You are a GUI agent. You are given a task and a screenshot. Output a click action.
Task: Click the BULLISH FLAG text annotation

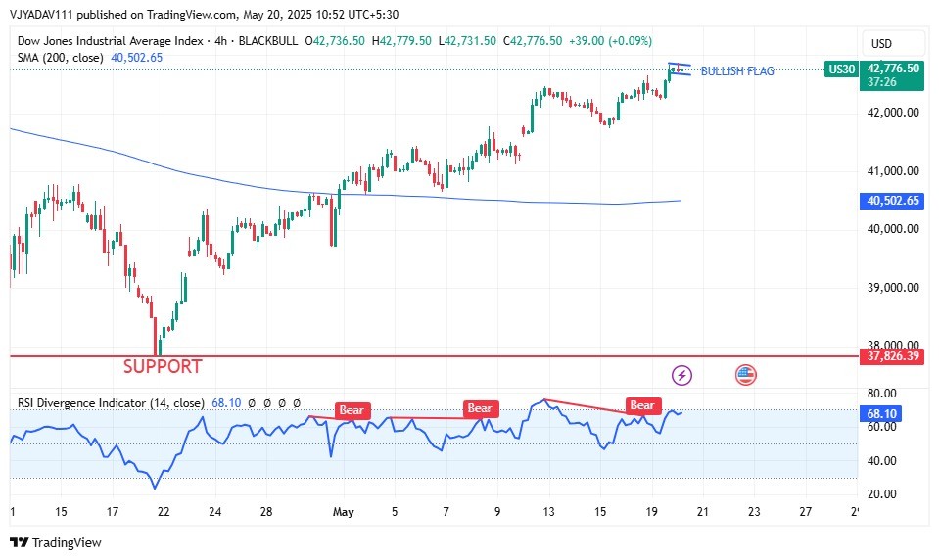[x=737, y=71]
